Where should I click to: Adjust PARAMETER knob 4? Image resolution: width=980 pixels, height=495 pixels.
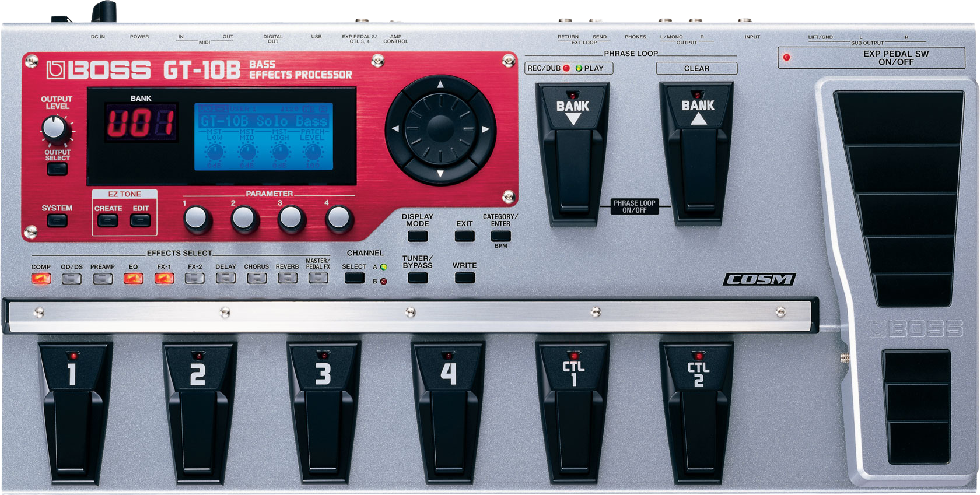(338, 219)
